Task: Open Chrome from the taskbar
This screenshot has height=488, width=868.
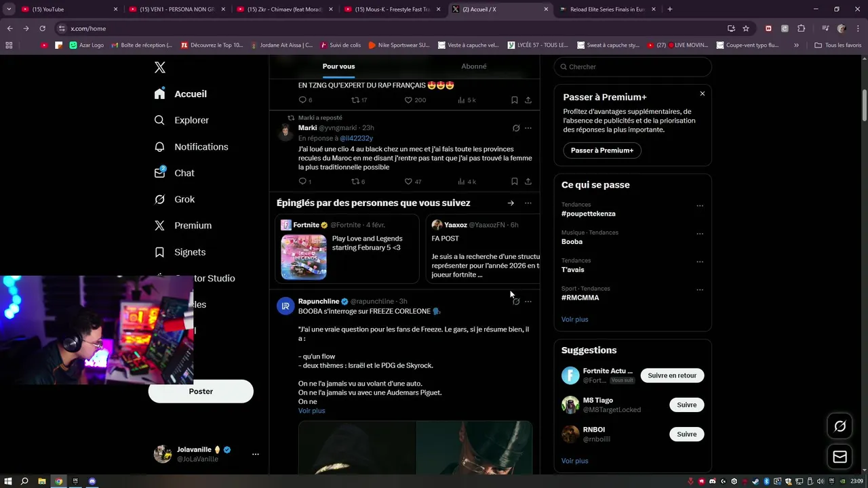Action: pos(58,481)
